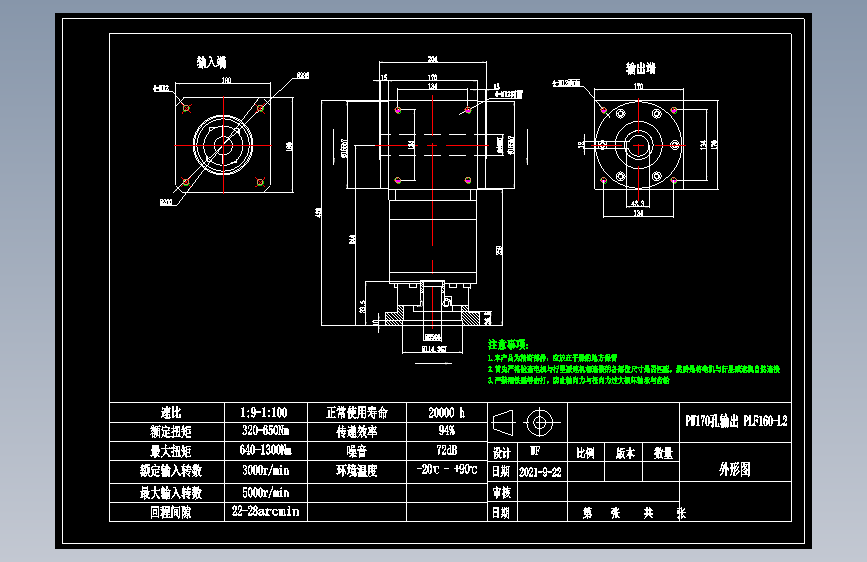Screen dimensions: 867x562
Task: Select note line 3 under 注意事项
Action: (578, 381)
